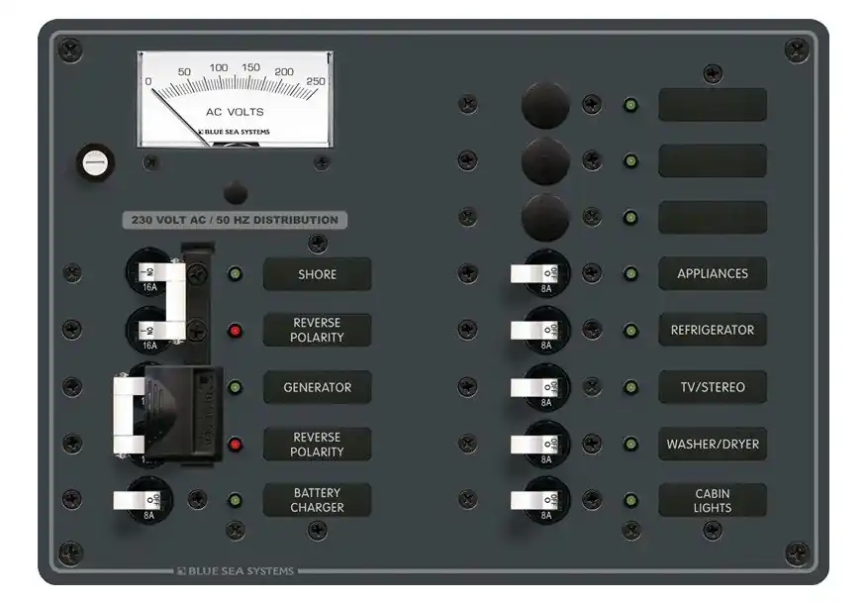Image resolution: width=868 pixels, height=604 pixels.
Task: Toggle the TV/STEREO breaker
Action: click(540, 387)
